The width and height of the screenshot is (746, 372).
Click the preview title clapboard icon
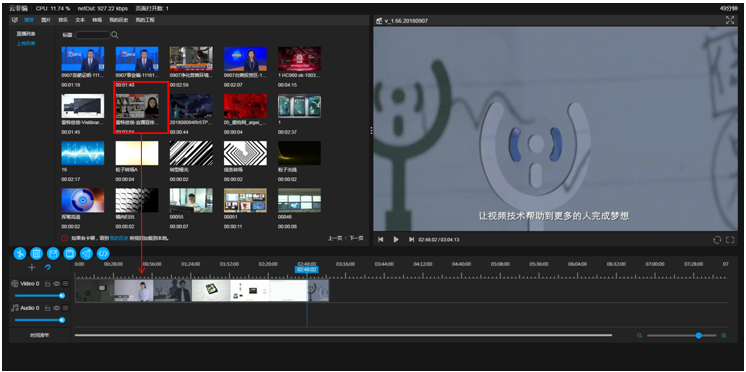(379, 21)
